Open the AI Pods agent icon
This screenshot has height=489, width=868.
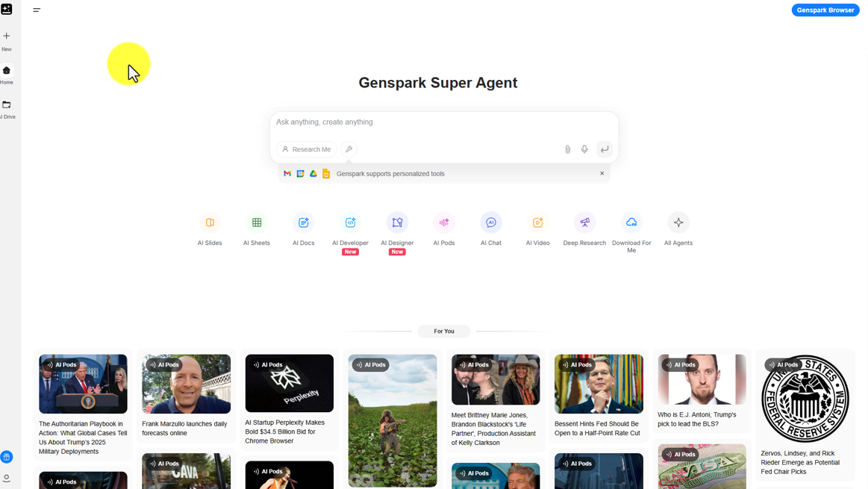pos(444,222)
